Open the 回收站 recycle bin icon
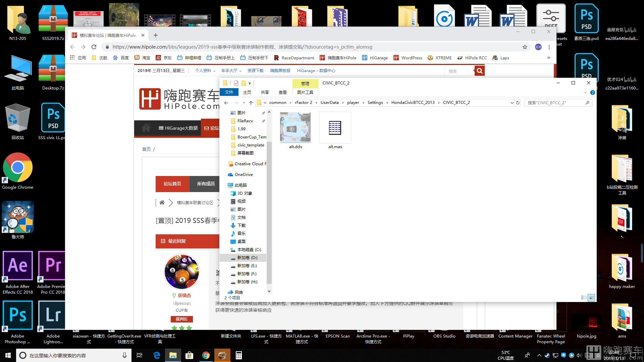The height and width of the screenshot is (362, 644). (x=17, y=122)
